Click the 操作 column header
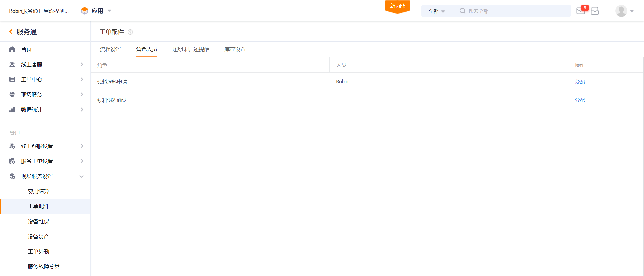This screenshot has height=276, width=644. [580, 65]
